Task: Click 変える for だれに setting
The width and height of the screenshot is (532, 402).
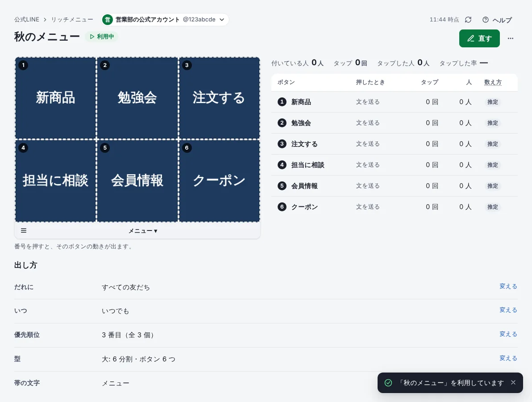Action: tap(508, 286)
